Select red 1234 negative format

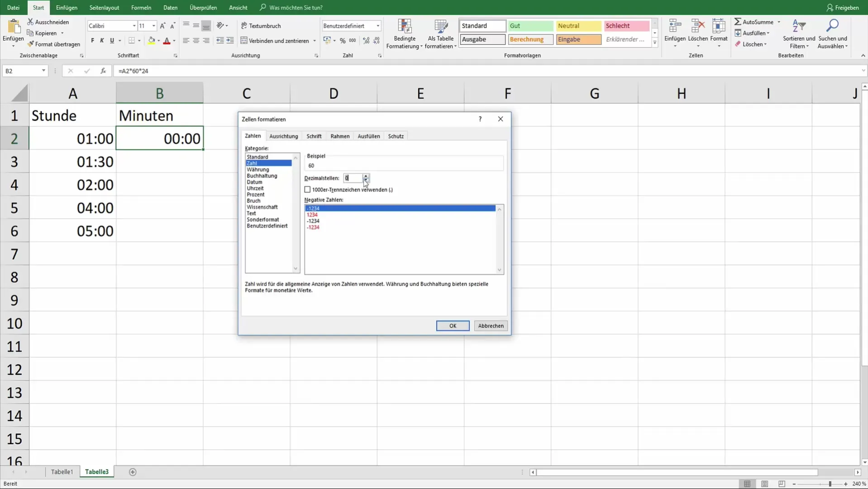tap(312, 215)
